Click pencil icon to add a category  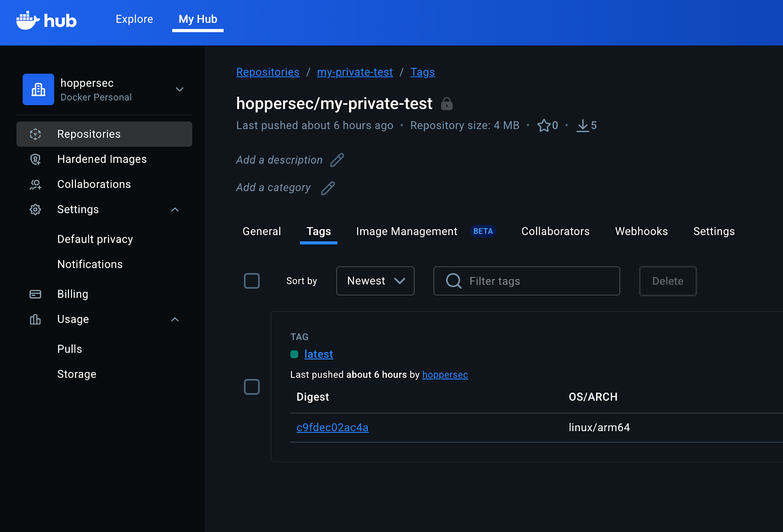(x=328, y=188)
